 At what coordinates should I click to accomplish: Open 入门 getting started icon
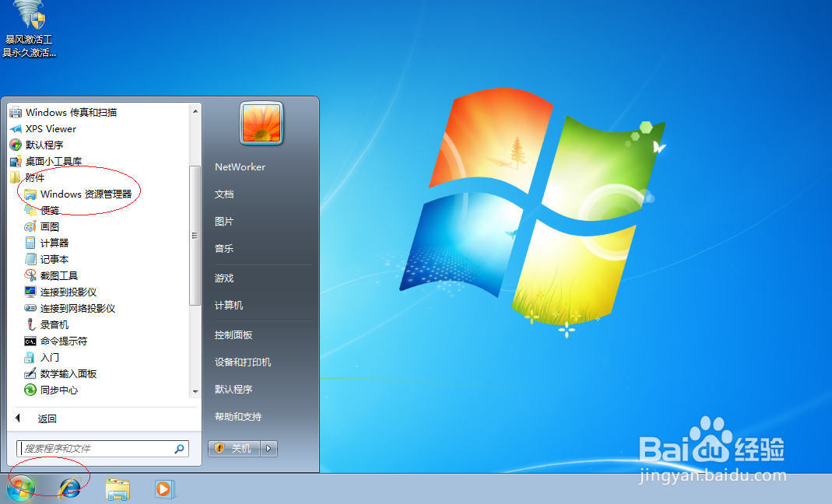click(30, 358)
